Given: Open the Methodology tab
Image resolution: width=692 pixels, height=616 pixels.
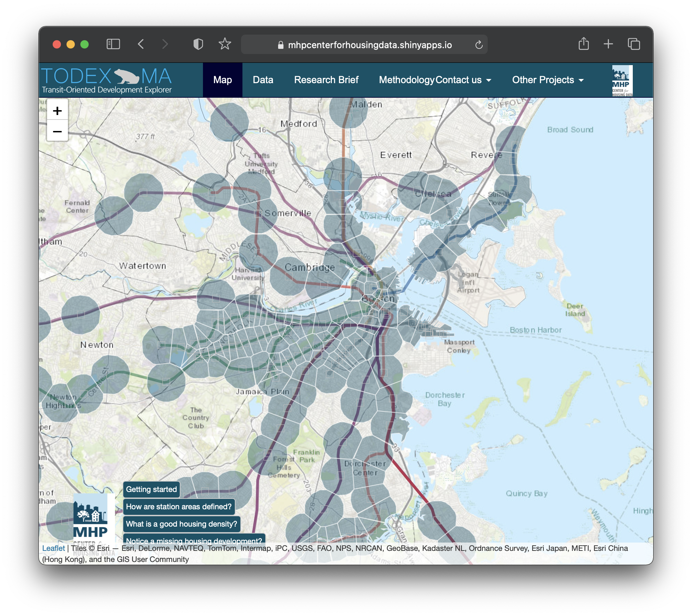Looking at the screenshot, I should [407, 80].
